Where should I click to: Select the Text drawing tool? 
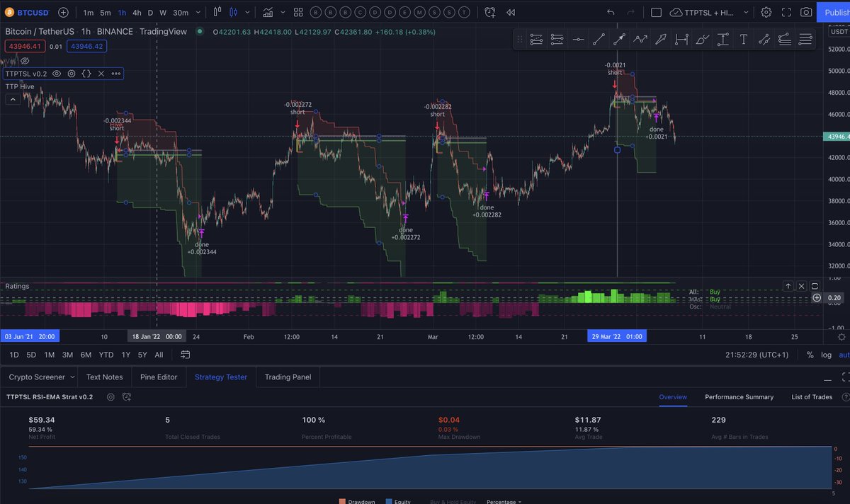(743, 39)
